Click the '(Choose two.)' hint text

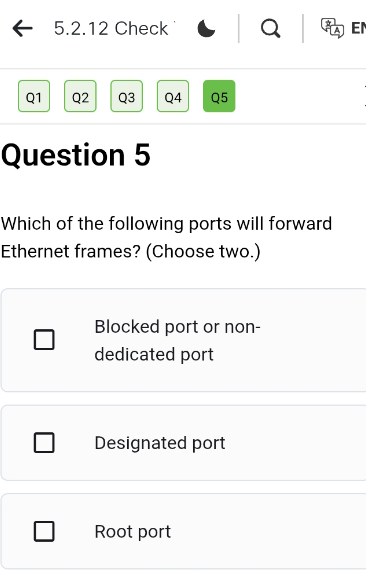203,251
